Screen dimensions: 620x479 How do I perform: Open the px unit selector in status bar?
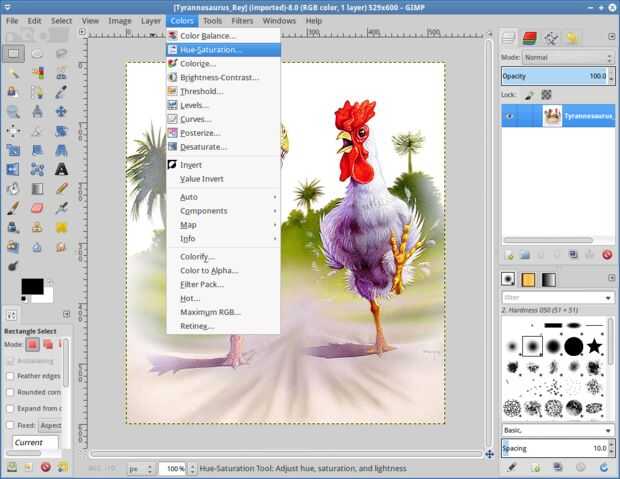click(140, 469)
